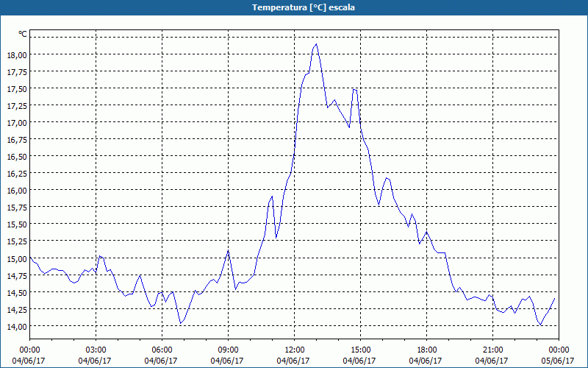Screen dimensions: 588x368
Task: Click the 17,75 y-axis label
Action: [x=17, y=71]
